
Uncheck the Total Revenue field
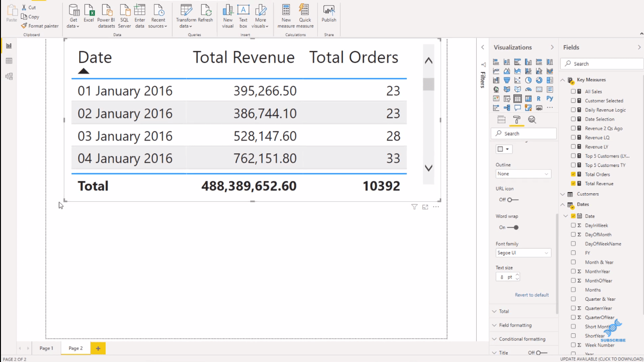click(x=573, y=183)
